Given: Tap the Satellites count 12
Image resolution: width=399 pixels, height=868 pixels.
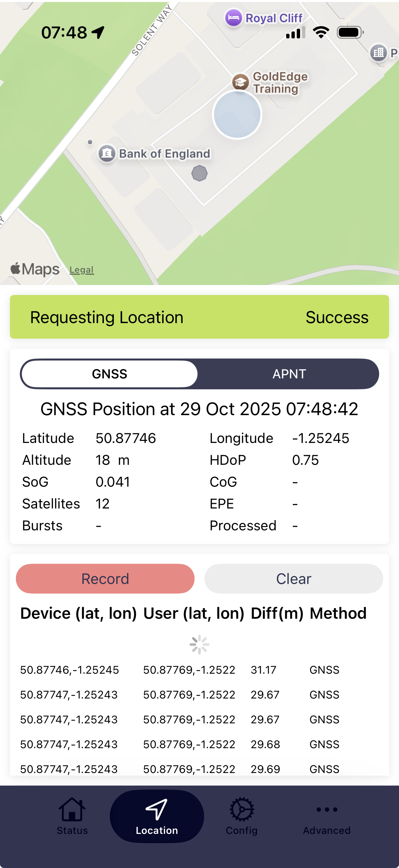Looking at the screenshot, I should tap(102, 504).
